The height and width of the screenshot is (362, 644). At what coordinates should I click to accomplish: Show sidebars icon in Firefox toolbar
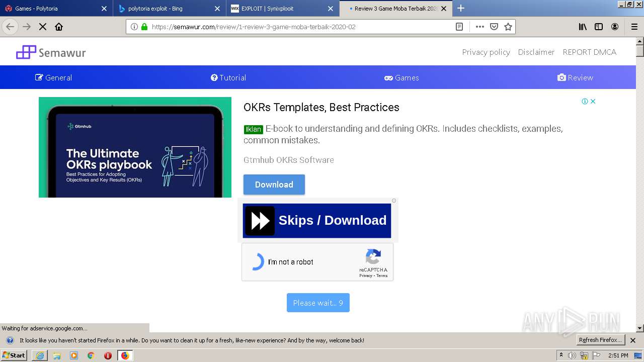599,27
